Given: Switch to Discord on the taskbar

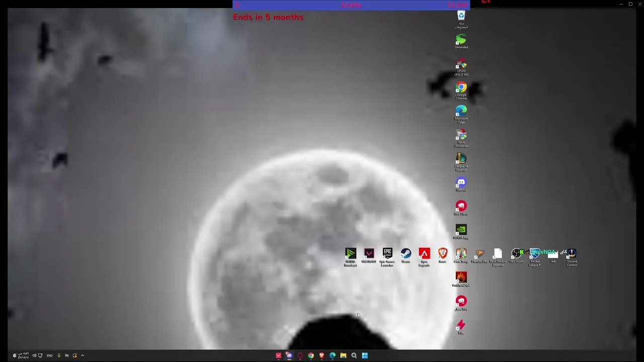Looking at the screenshot, I should pyautogui.click(x=289, y=355).
